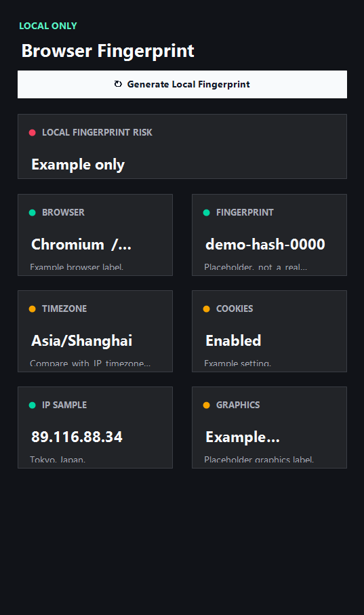The width and height of the screenshot is (364, 615).
Task: Click 'Placeholder graphics label.' description
Action: [x=259, y=460]
